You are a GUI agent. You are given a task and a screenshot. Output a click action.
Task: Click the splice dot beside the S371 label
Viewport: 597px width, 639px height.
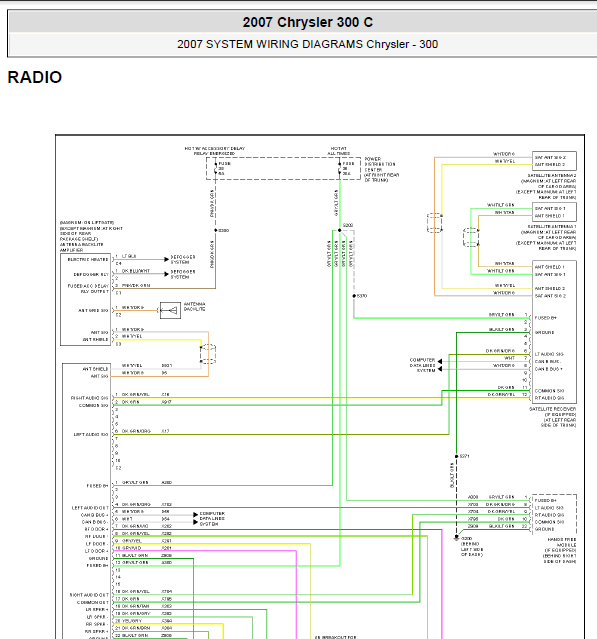456,456
